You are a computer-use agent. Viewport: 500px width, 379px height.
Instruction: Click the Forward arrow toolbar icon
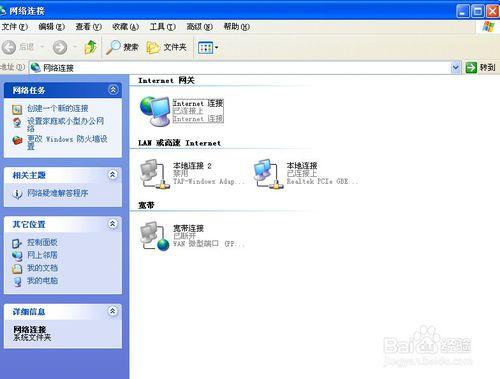pyautogui.click(x=60, y=47)
